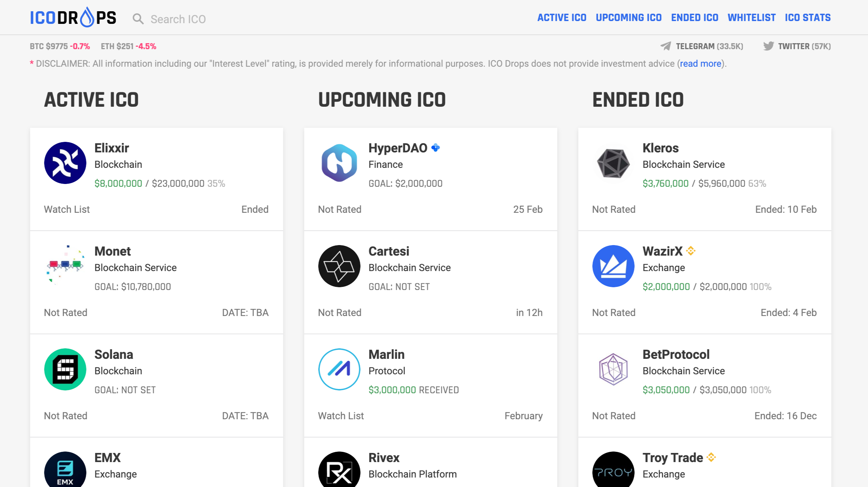
Task: Click the Elixxir logo icon
Action: click(65, 163)
